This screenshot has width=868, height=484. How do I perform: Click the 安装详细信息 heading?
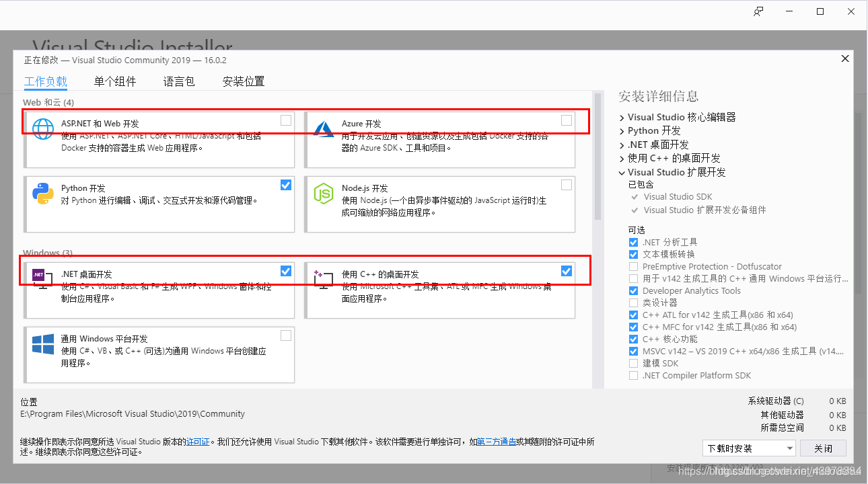coord(658,96)
